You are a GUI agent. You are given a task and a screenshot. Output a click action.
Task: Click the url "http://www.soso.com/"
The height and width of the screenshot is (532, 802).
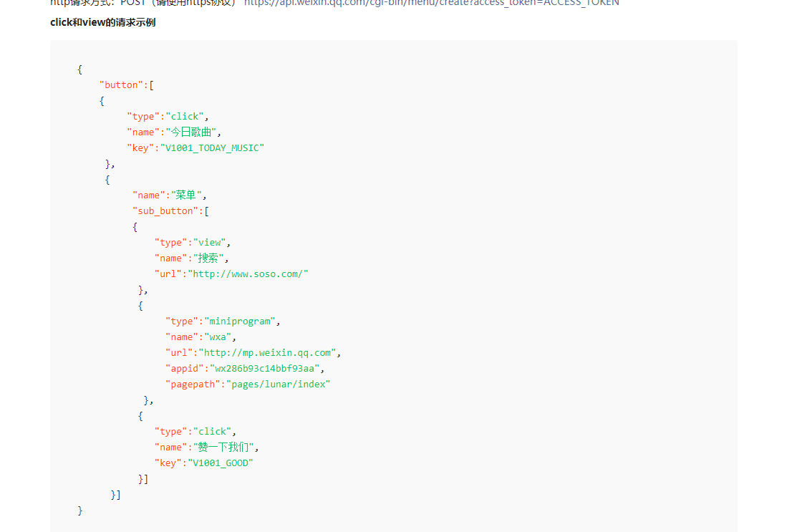[248, 274]
